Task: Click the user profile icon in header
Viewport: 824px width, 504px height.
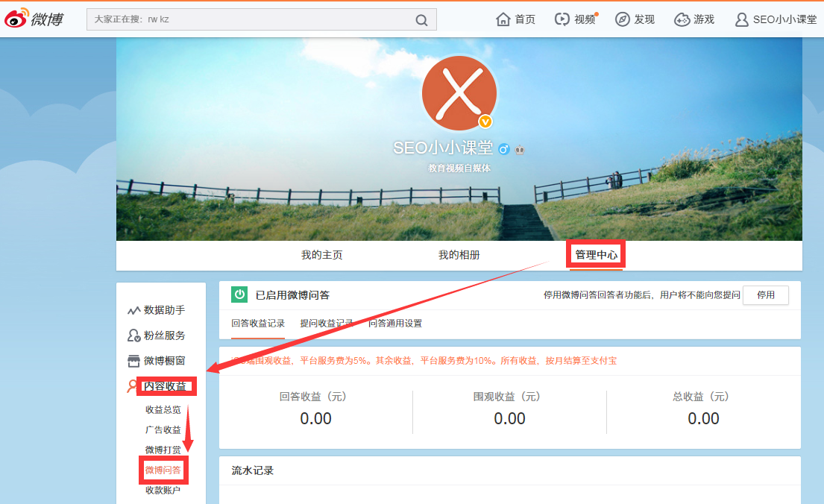Action: point(741,20)
